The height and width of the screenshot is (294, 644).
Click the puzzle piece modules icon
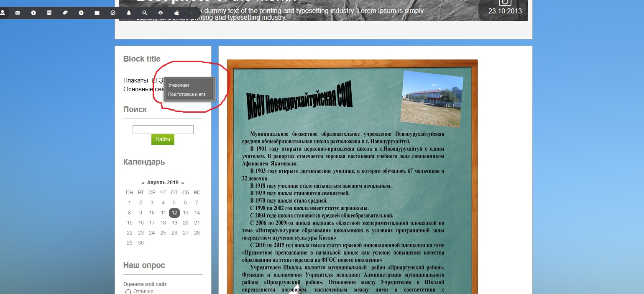[176, 13]
